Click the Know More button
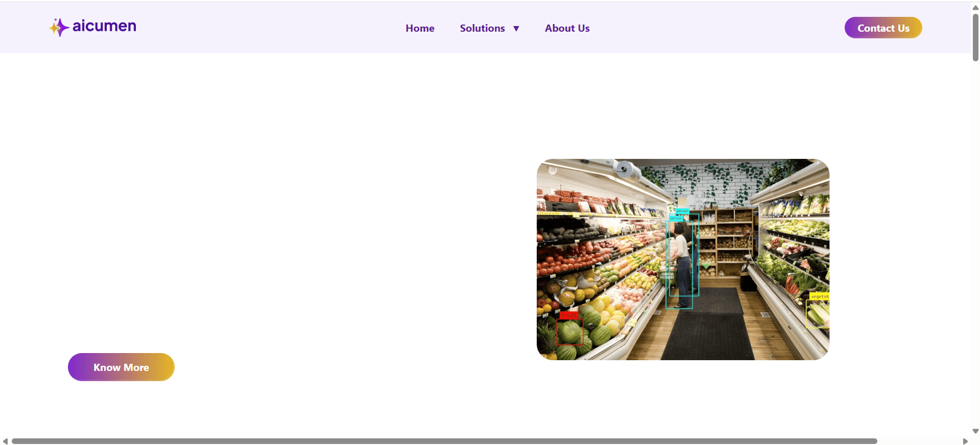The height and width of the screenshot is (445, 980). (121, 367)
